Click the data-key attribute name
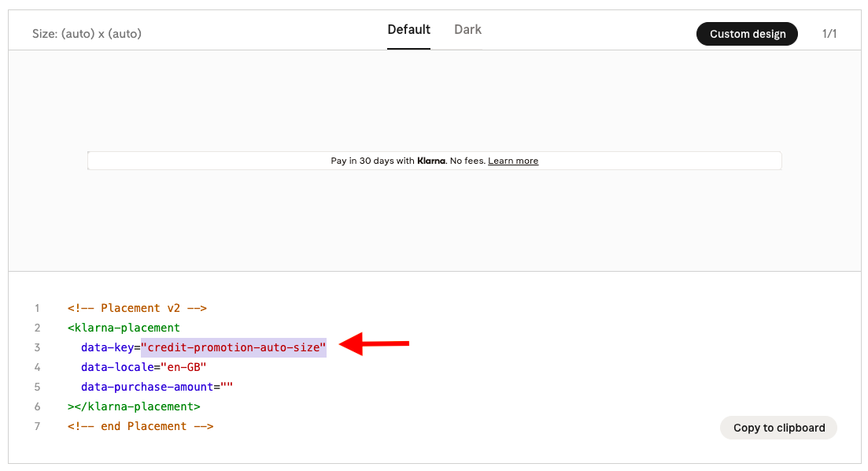This screenshot has height=471, width=868. [107, 347]
